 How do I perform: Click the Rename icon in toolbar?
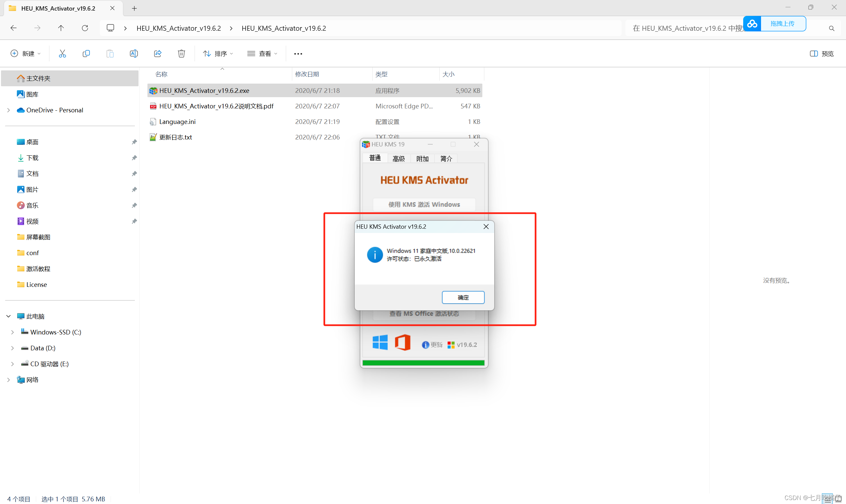tap(134, 54)
